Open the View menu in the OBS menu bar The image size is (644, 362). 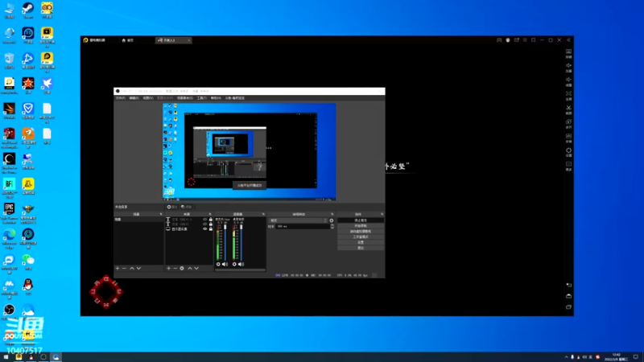pos(148,98)
